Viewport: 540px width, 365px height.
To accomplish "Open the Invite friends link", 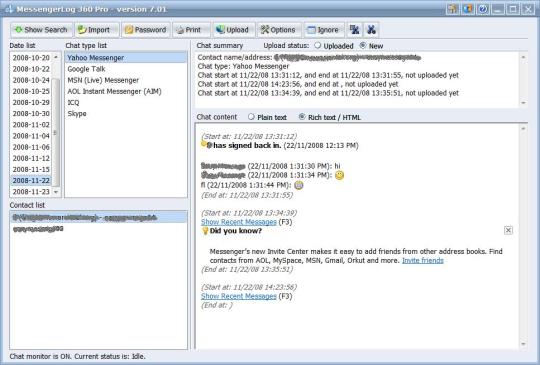I will 423,260.
